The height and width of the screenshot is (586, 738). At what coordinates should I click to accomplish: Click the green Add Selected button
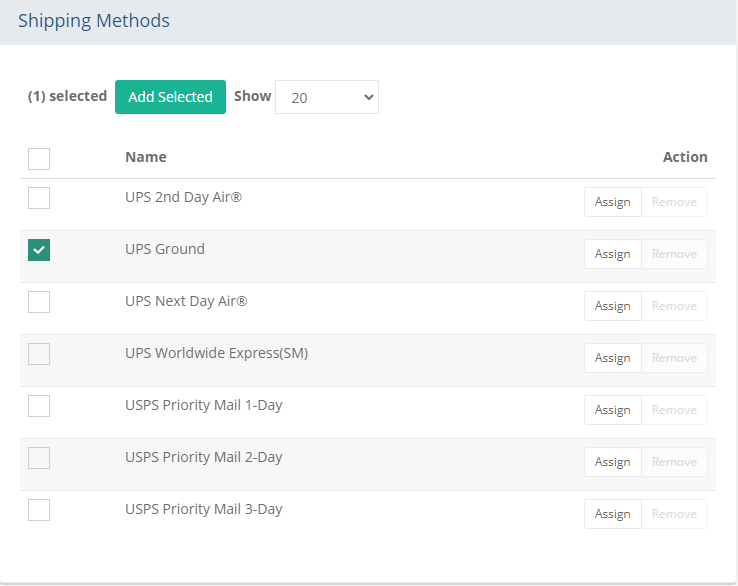[x=170, y=97]
